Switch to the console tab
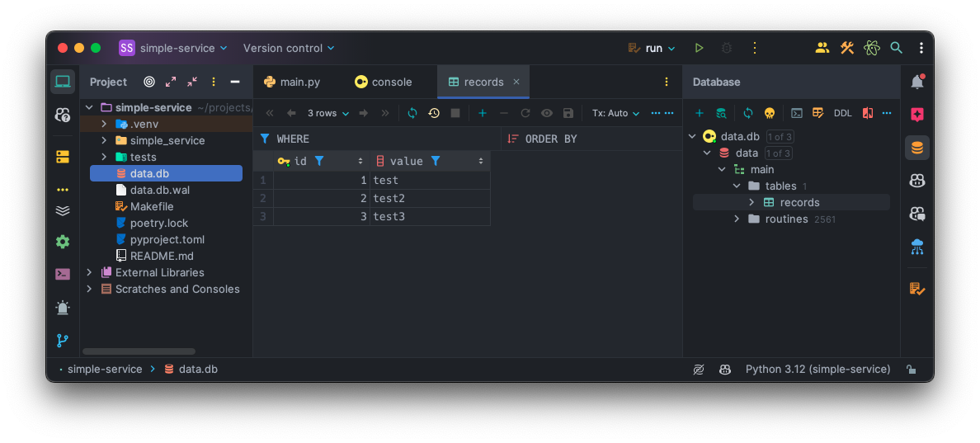Screen dimensions: 980x443 (384, 82)
